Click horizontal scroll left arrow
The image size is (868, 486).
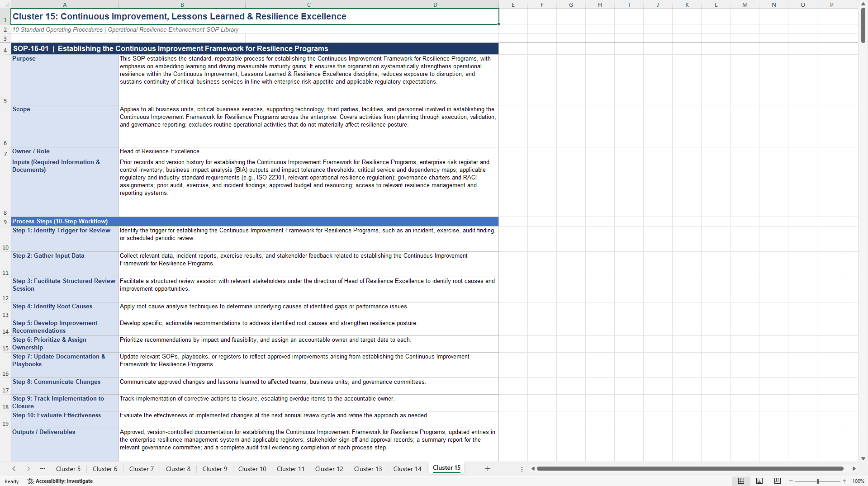533,469
